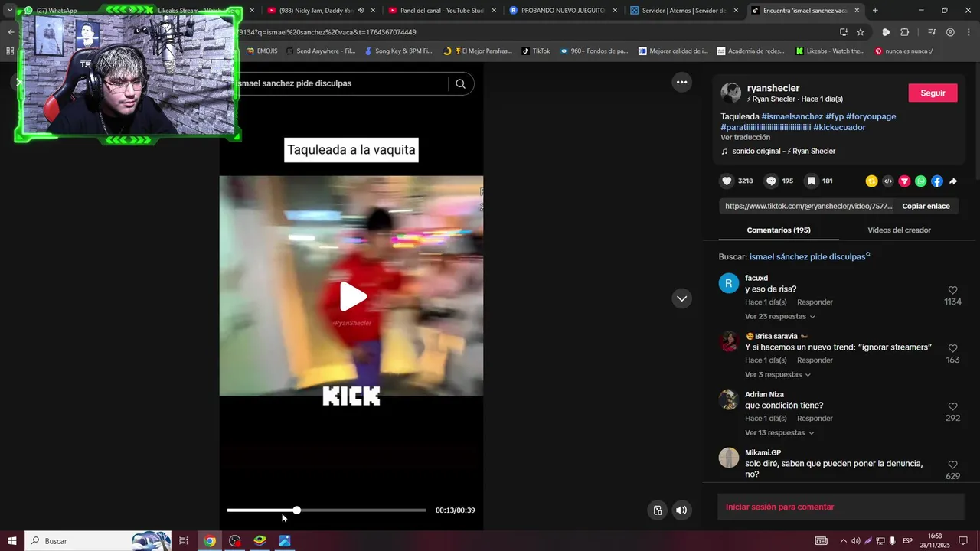Screen dimensions: 980x551
Task: Seek using the video progress slider handle
Action: [x=296, y=510]
